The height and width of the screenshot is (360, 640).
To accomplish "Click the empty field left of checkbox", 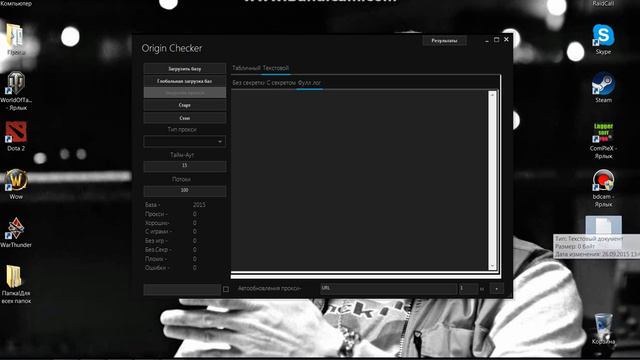I will (x=182, y=289).
